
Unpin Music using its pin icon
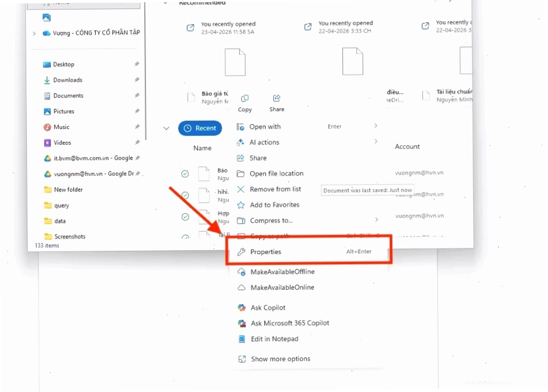pyautogui.click(x=137, y=126)
